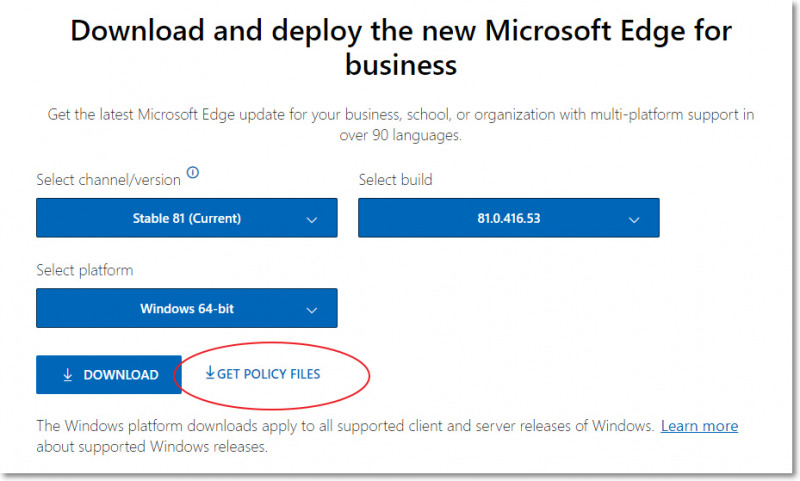Click the Select platform label
Screen dimensions: 800x481
[85, 270]
